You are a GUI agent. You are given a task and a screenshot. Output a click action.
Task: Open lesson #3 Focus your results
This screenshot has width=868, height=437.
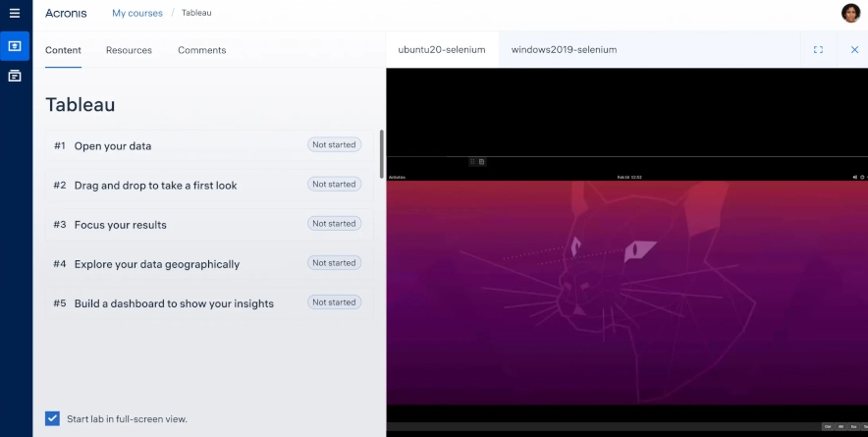pyautogui.click(x=121, y=224)
